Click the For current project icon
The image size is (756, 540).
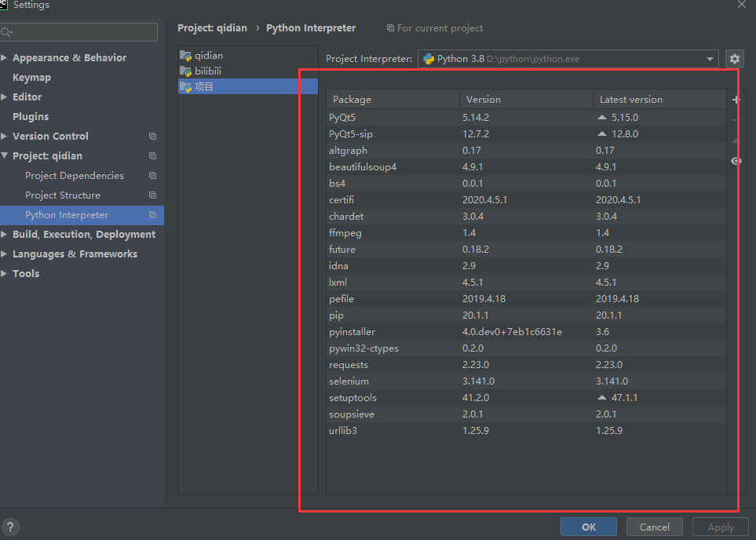[x=390, y=28]
